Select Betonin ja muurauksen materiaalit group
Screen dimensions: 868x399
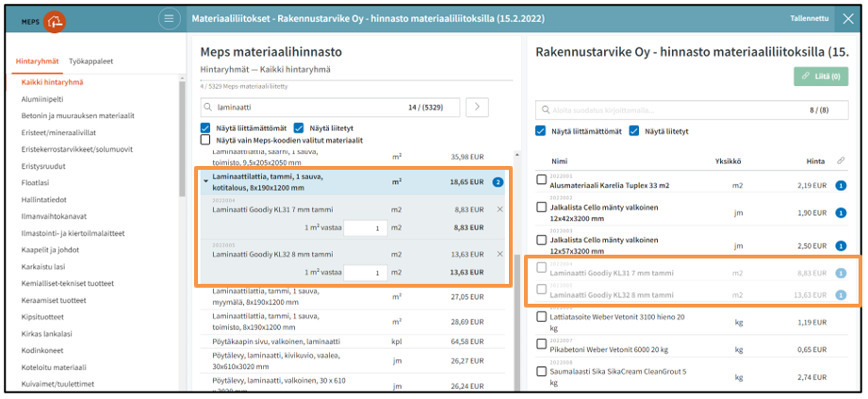(77, 116)
